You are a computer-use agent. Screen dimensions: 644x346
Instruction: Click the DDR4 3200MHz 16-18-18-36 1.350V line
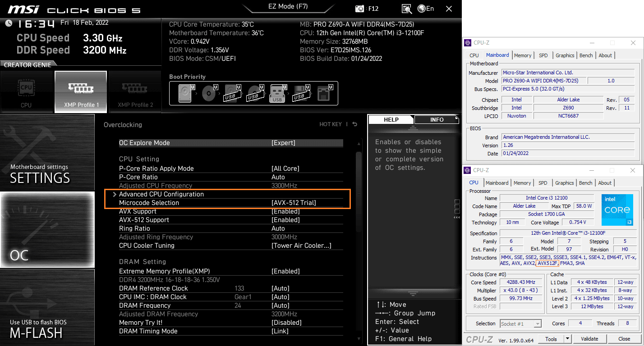pyautogui.click(x=169, y=280)
